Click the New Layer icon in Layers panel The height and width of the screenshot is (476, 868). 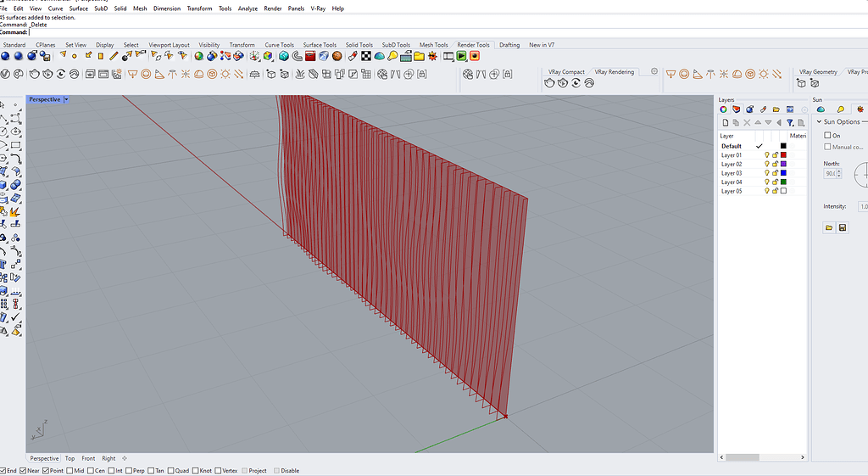pos(726,123)
